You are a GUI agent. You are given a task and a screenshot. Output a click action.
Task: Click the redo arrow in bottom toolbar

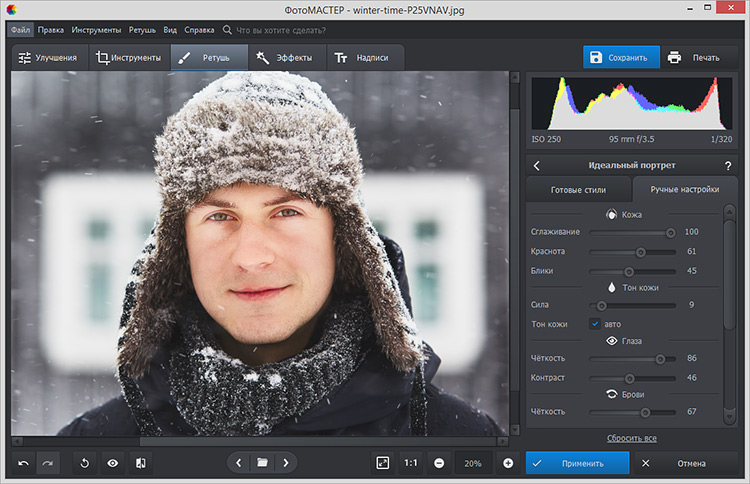[x=48, y=463]
